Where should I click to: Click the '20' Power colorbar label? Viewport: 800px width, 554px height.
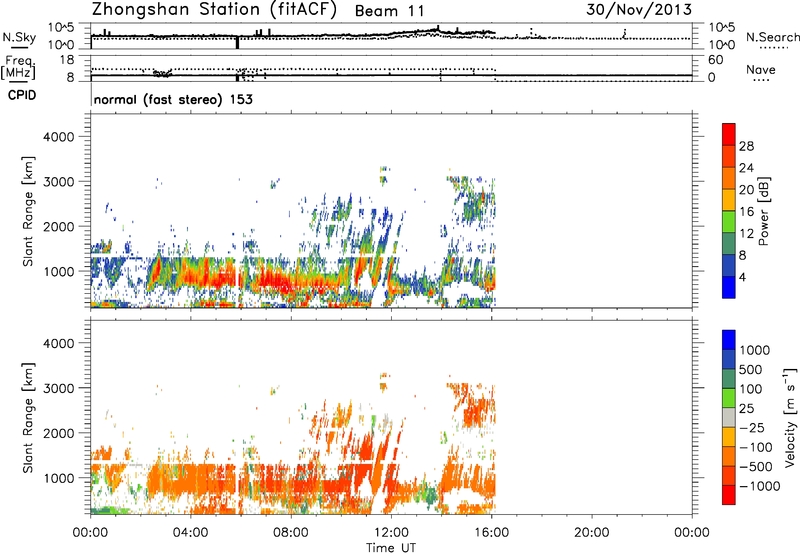pos(746,190)
